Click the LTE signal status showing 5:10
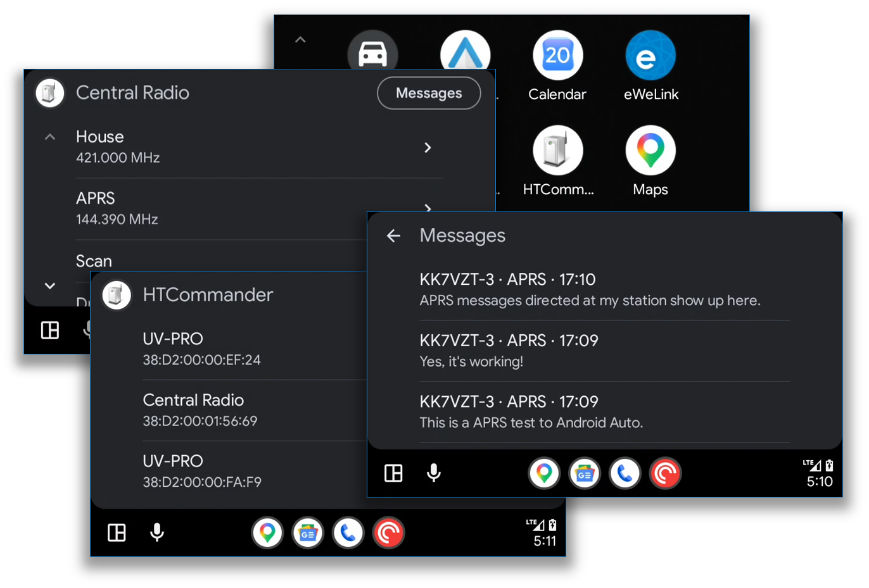Screen dimensions: 869x588 coord(819,473)
